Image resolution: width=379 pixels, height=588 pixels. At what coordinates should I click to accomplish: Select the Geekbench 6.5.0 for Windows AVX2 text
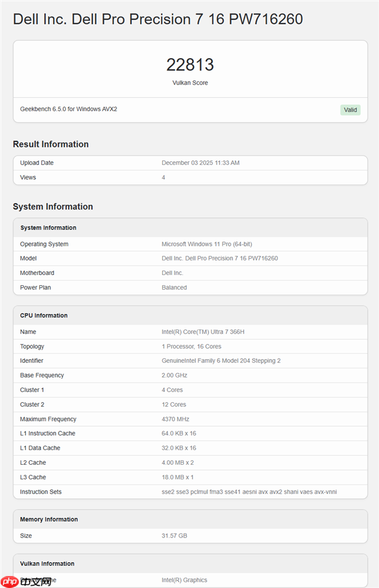click(68, 109)
